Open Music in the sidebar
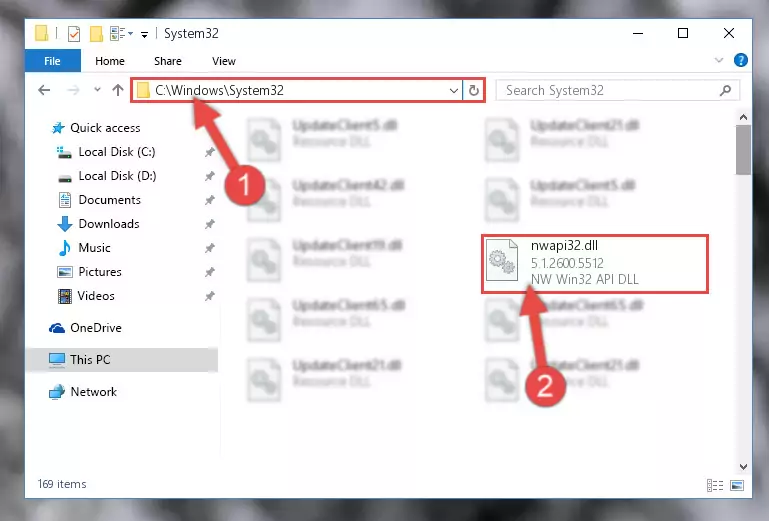The image size is (769, 521). tap(94, 248)
